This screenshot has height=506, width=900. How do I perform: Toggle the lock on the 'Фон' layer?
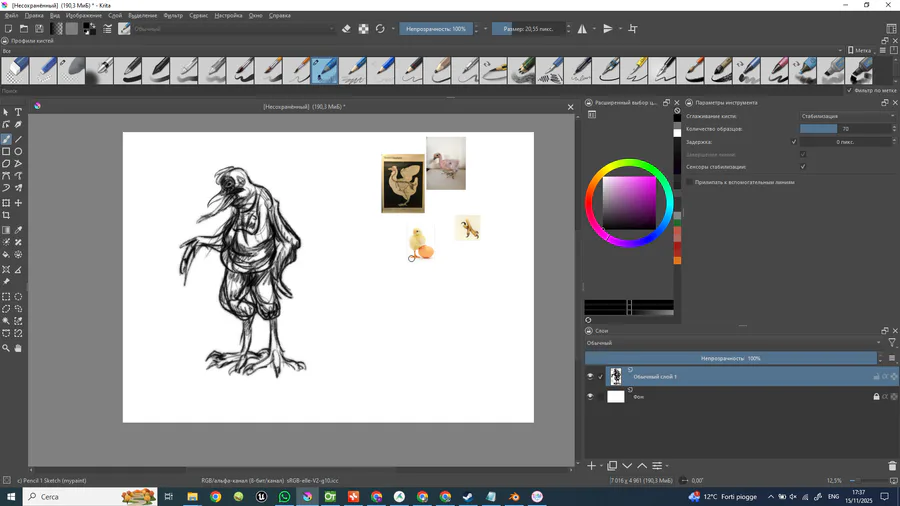[x=876, y=396]
